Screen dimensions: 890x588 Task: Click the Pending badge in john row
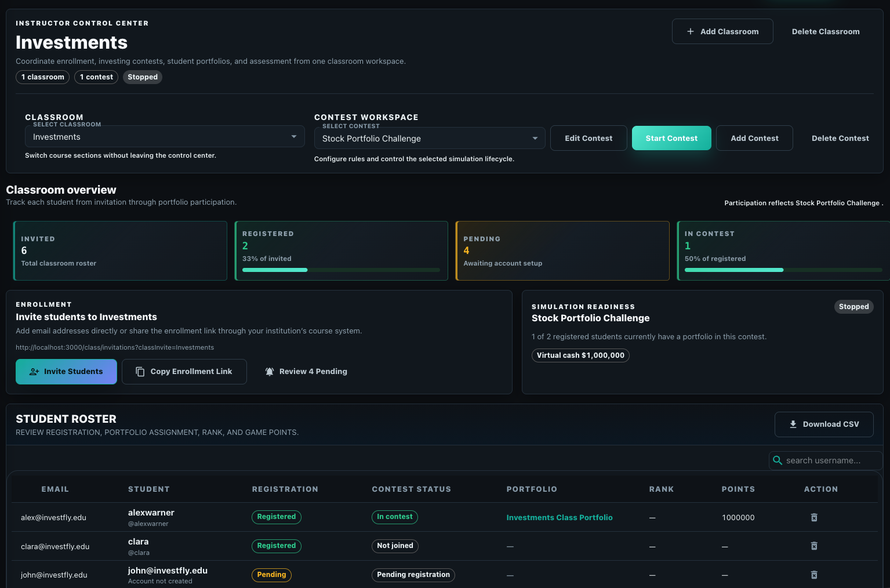tap(271, 575)
